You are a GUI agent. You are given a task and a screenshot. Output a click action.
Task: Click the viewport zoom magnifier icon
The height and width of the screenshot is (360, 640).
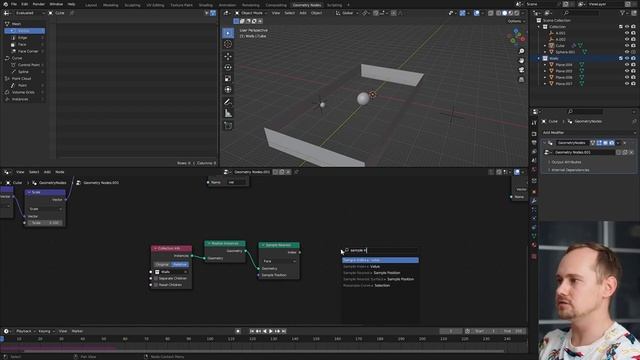pyautogui.click(x=521, y=51)
